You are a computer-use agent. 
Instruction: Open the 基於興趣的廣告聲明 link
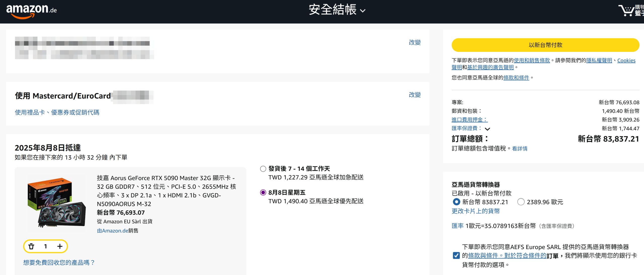(x=490, y=67)
